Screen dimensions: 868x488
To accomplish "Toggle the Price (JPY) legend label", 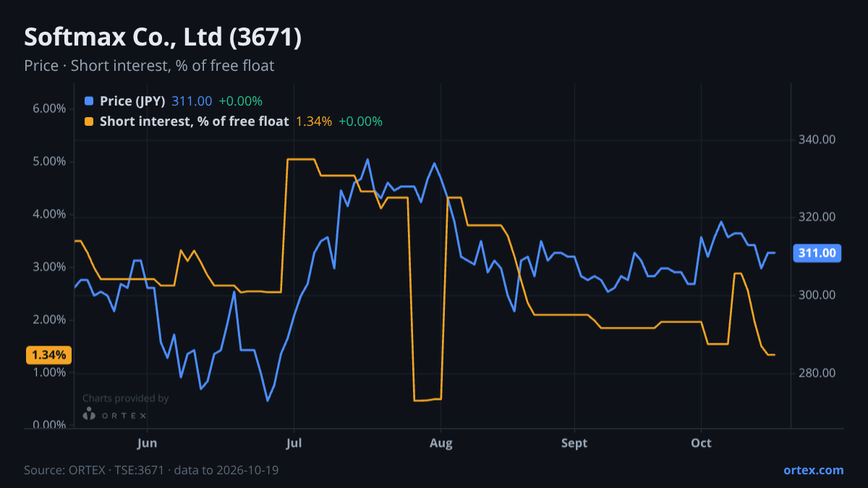I will [132, 101].
